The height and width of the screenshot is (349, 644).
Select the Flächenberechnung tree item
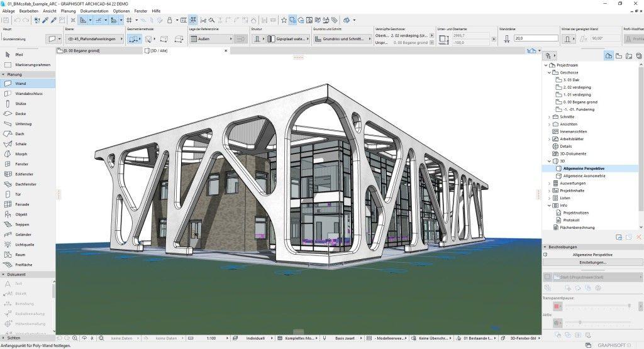(x=577, y=228)
